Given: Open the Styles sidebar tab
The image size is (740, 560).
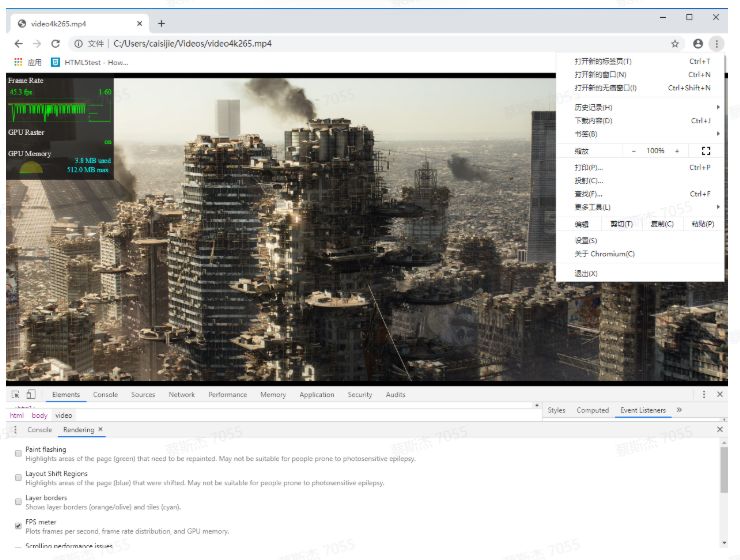Looking at the screenshot, I should (x=556, y=410).
